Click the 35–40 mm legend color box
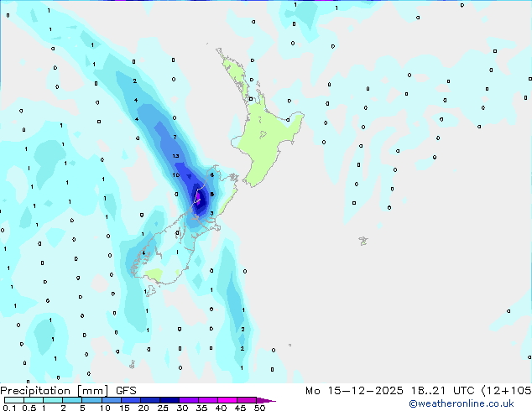532x411 pixels. [x=207, y=400]
